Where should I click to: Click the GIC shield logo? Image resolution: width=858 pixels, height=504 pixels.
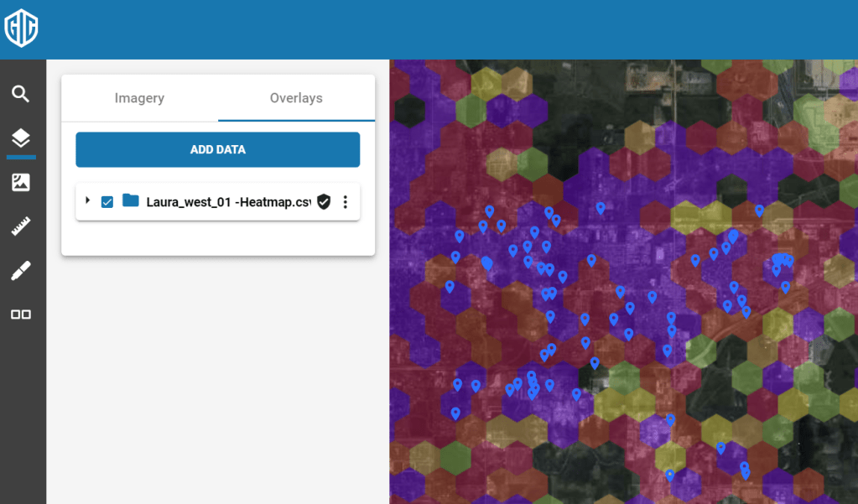click(21, 29)
